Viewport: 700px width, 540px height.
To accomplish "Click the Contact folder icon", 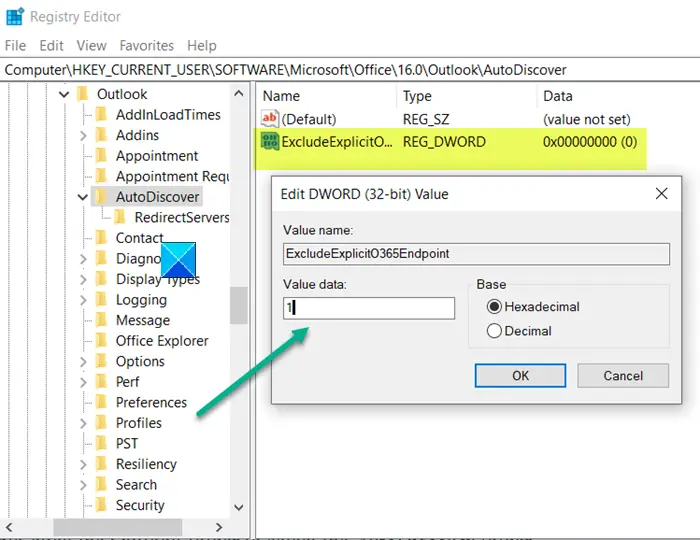I will [102, 238].
